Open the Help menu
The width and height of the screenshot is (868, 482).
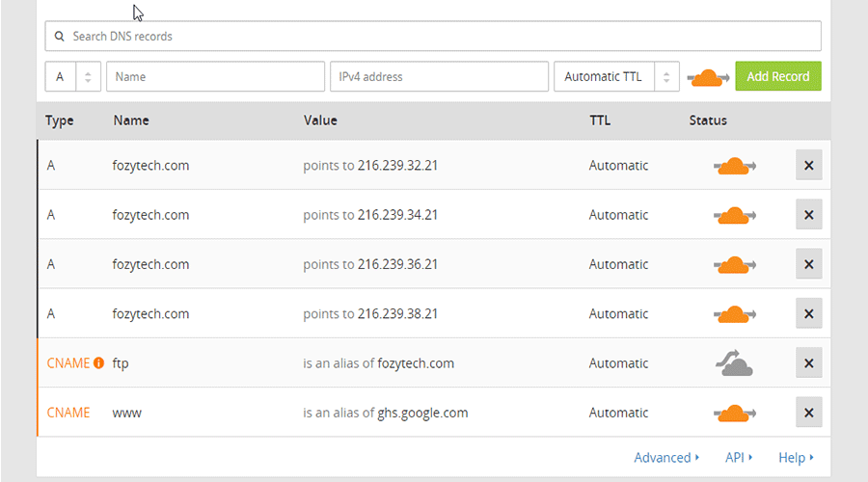coord(797,458)
